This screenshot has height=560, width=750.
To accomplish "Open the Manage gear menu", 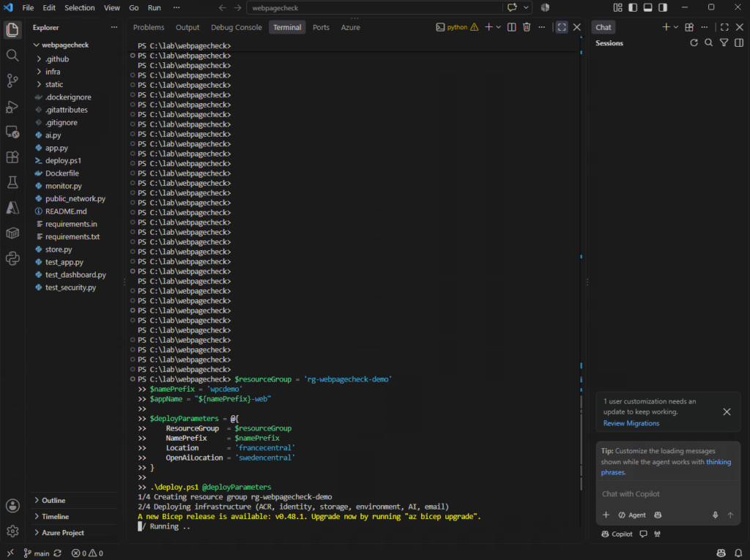I will [x=12, y=531].
